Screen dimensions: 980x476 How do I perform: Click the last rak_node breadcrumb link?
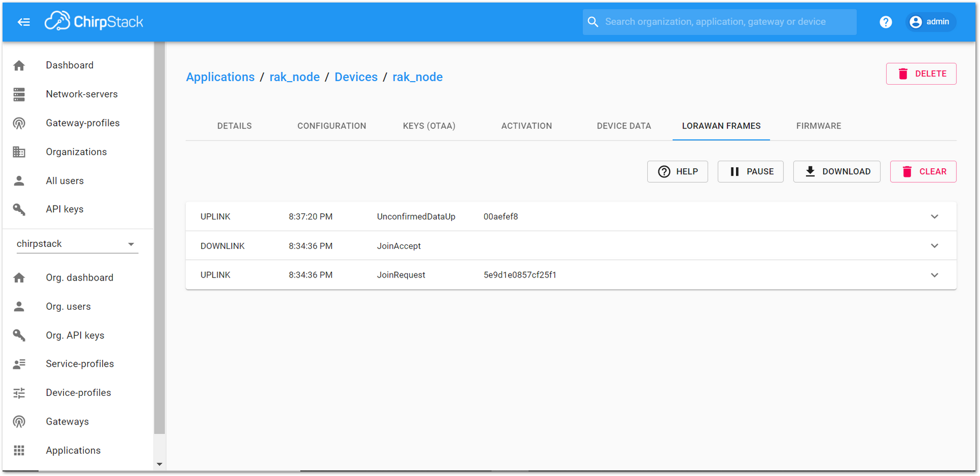point(418,77)
